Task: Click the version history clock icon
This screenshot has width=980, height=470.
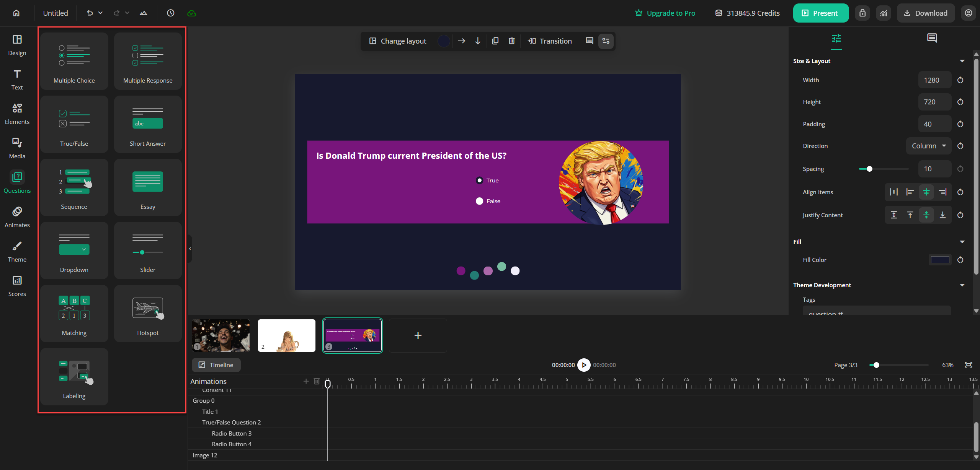Action: [x=171, y=13]
